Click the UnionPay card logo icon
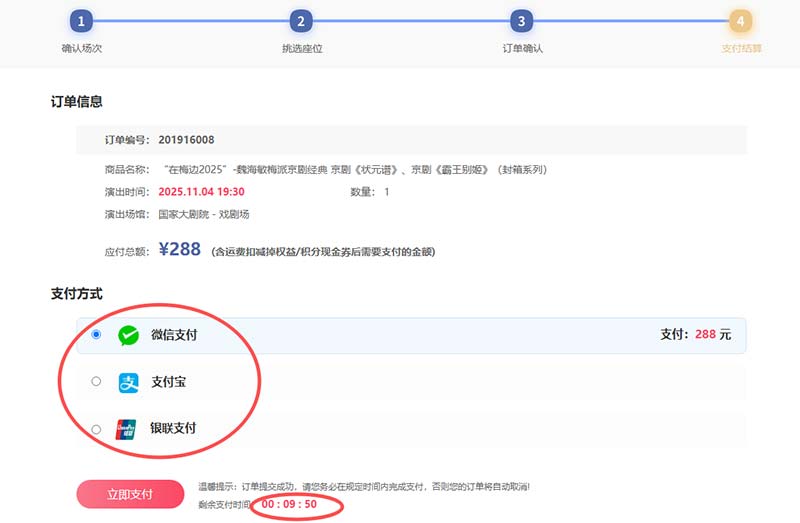Viewport: 800px width, 523px height. point(128,429)
